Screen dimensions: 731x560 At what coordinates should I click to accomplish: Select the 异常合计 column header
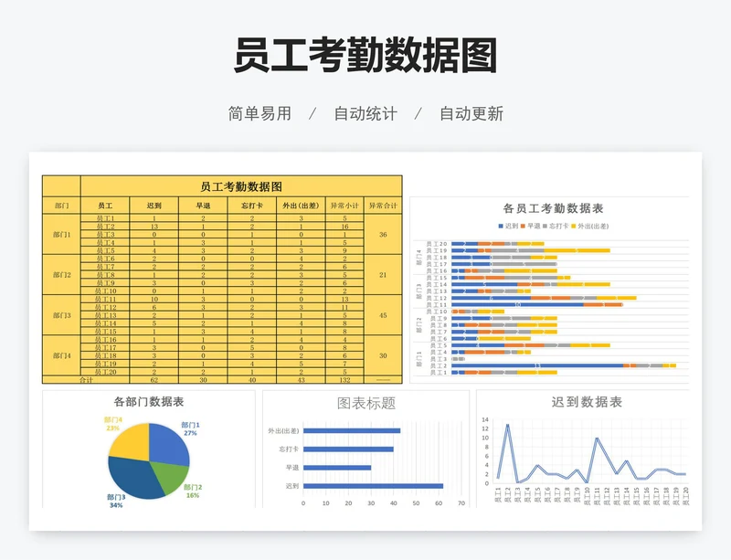coord(383,206)
